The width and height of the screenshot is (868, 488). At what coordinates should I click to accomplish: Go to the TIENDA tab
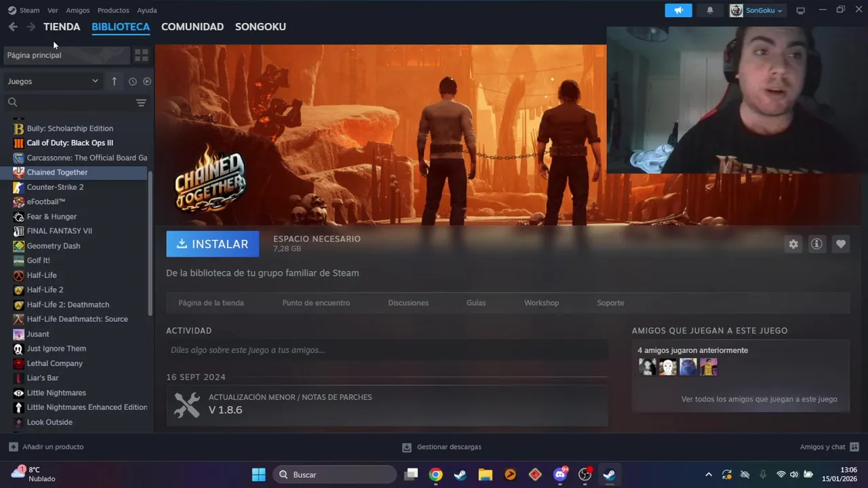tap(62, 26)
